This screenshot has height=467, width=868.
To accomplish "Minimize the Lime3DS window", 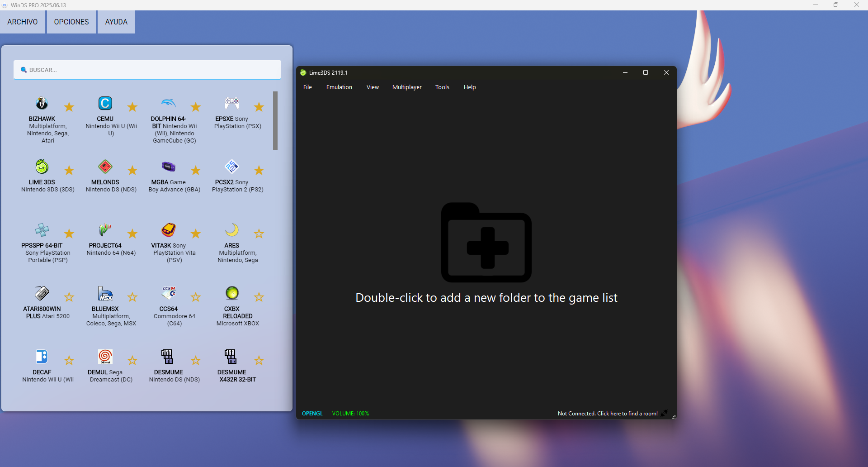I will [625, 72].
